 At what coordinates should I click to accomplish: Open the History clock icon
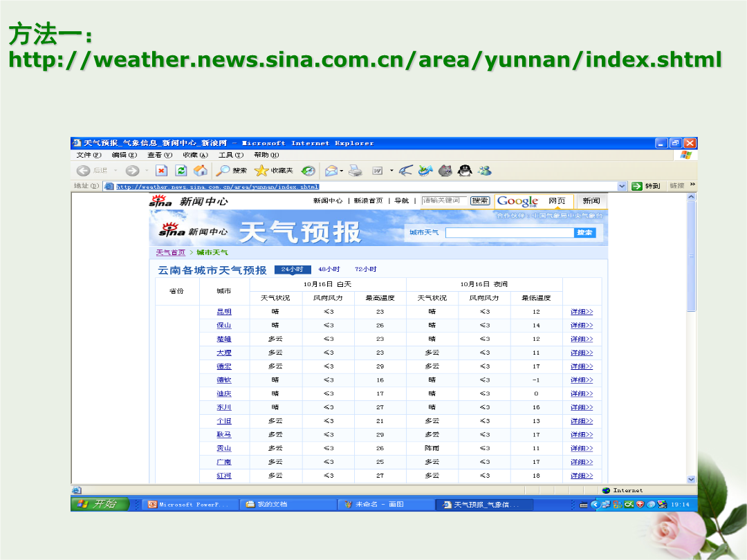click(x=308, y=171)
